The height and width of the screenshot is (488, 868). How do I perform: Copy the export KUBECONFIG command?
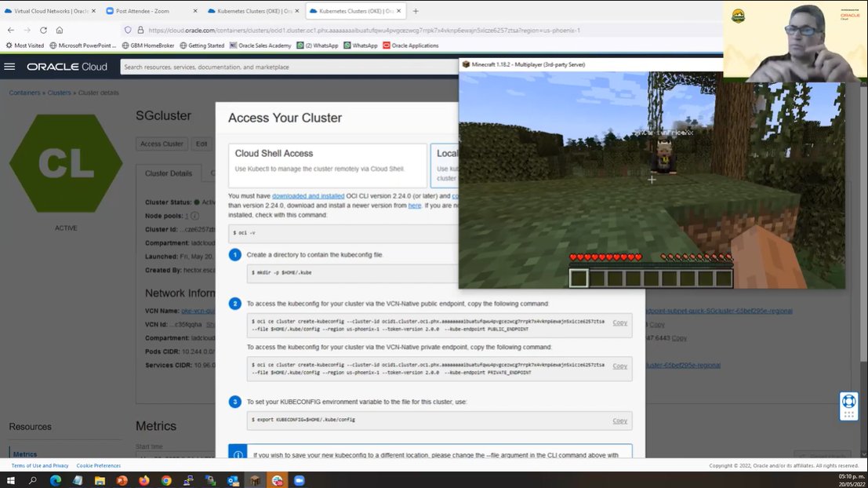click(619, 421)
